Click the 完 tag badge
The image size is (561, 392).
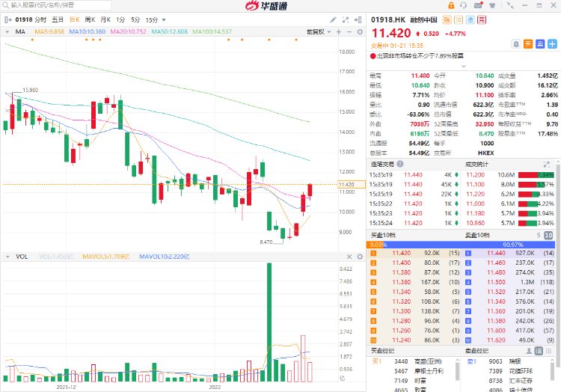click(x=482, y=19)
